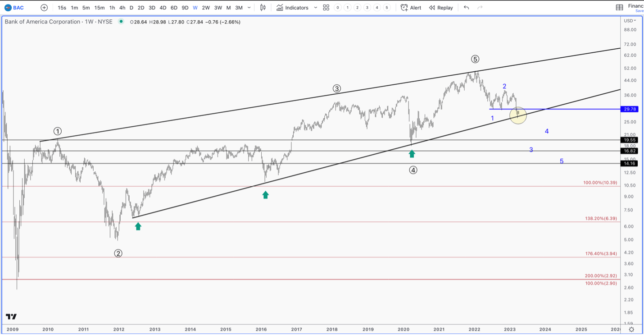Click the green market status dot
644x336 pixels.
click(x=121, y=21)
